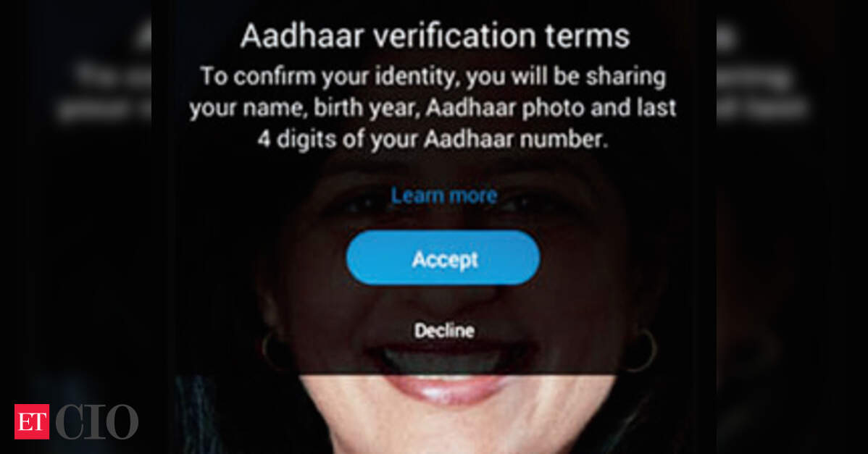
Task: Click the "To confirm your identity" text line
Action: tap(433, 76)
